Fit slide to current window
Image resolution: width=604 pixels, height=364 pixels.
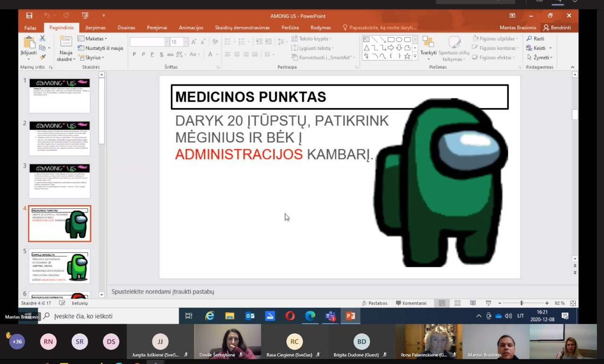coord(573,303)
